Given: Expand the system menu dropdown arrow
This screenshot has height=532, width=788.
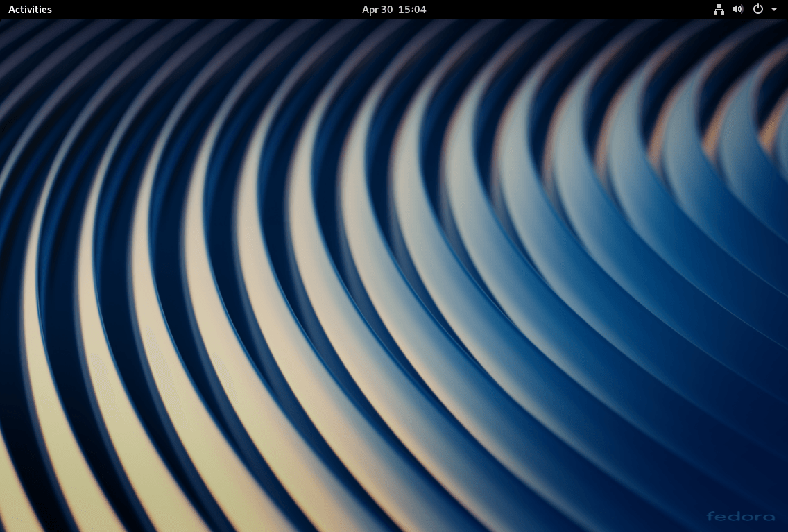Looking at the screenshot, I should [x=774, y=10].
